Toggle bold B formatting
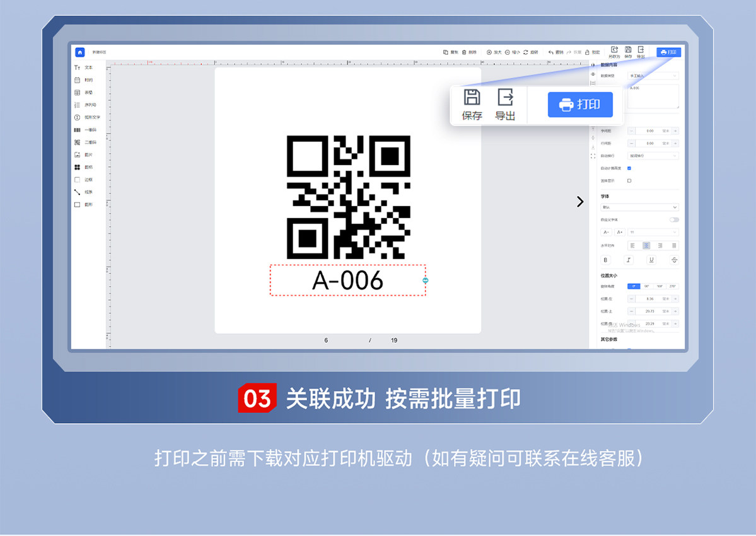 605,260
